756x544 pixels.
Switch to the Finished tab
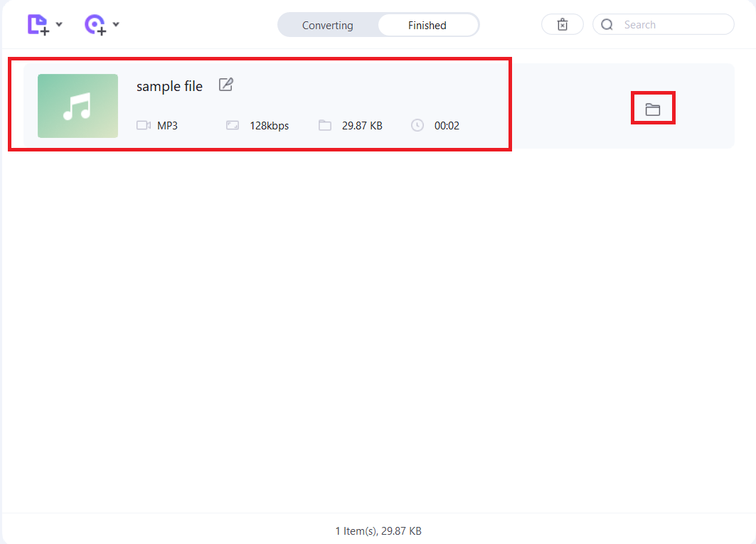[x=427, y=24]
